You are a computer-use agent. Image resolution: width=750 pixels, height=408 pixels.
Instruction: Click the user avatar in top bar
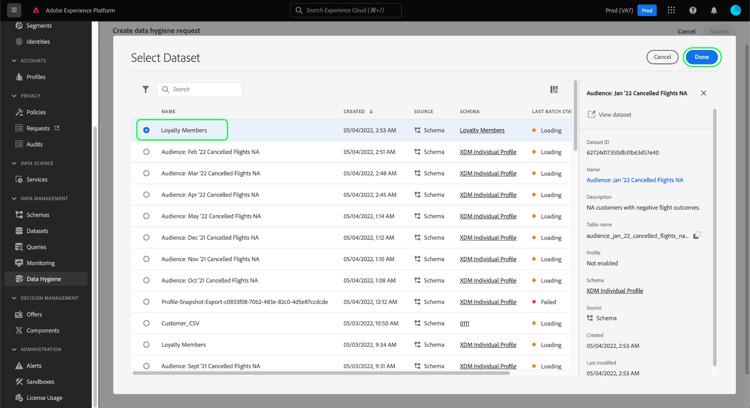[x=735, y=10]
